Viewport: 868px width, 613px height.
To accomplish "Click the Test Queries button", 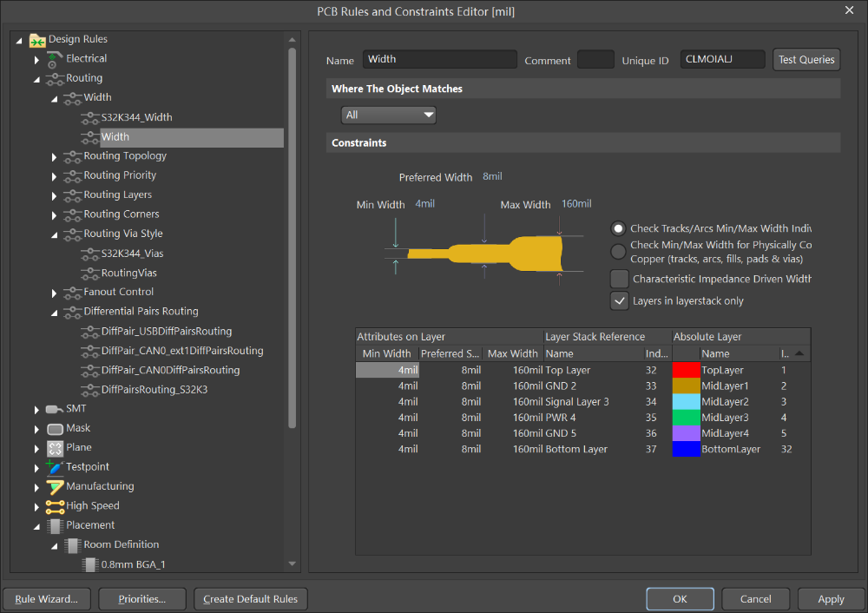I will click(x=806, y=59).
